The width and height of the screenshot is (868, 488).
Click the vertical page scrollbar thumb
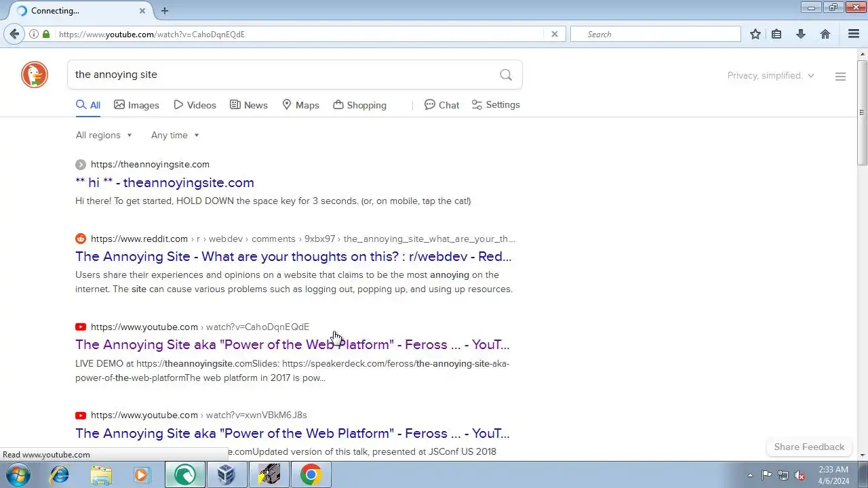pyautogui.click(x=862, y=112)
